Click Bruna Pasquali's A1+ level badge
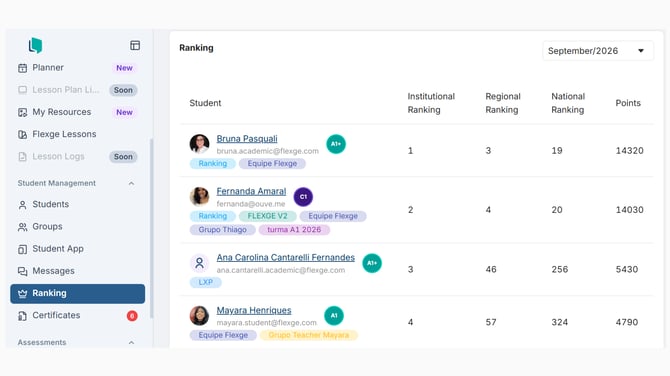This screenshot has height=376, width=670. [336, 144]
